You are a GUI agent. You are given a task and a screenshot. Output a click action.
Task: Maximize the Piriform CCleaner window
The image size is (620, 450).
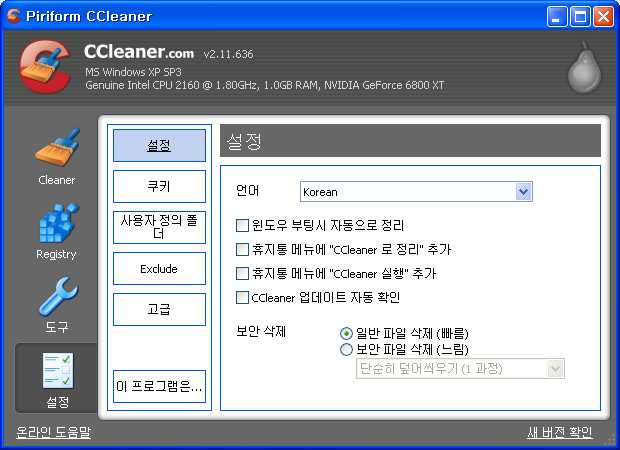(580, 17)
